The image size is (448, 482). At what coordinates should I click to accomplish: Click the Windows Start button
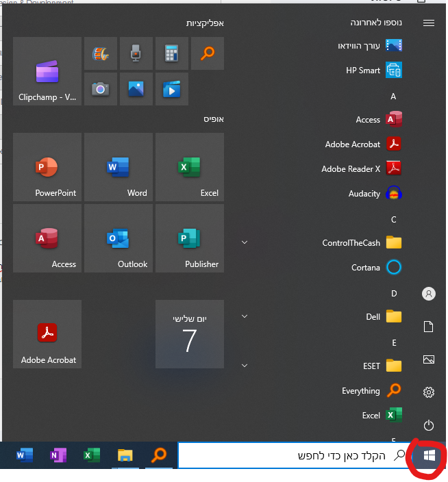click(430, 455)
